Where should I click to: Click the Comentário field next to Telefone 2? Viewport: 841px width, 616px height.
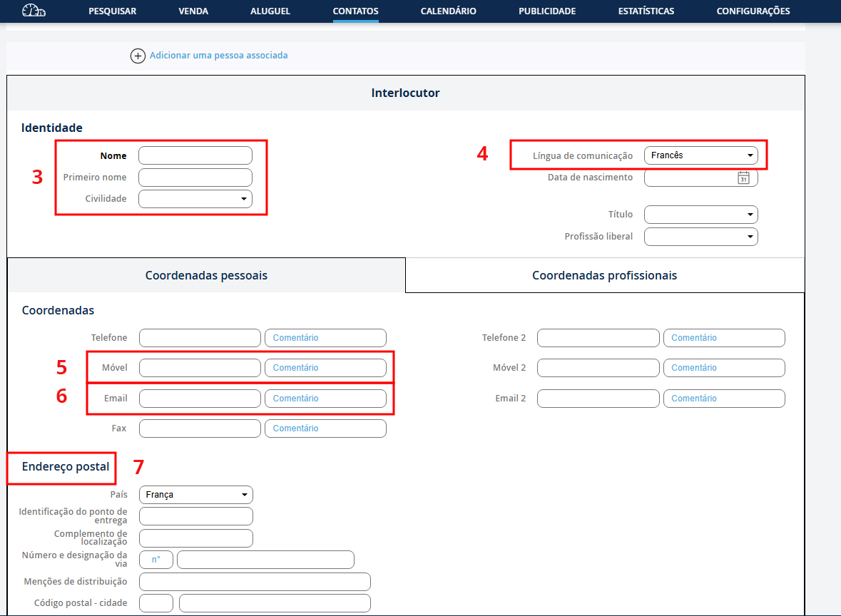[724, 338]
